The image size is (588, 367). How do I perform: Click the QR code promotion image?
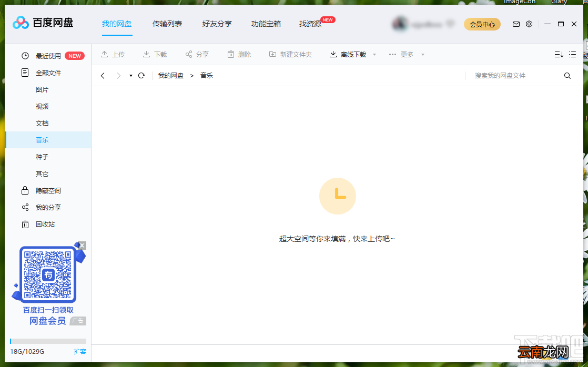48,274
